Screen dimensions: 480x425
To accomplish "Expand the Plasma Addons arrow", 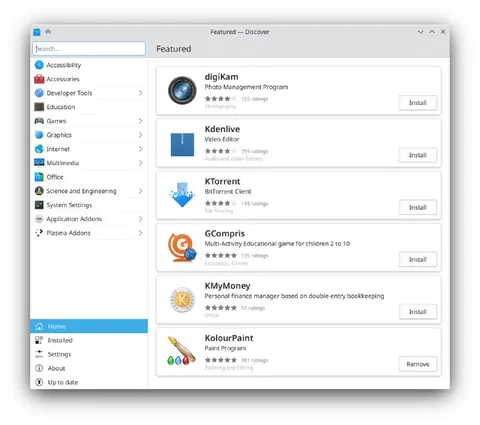I will (x=140, y=233).
